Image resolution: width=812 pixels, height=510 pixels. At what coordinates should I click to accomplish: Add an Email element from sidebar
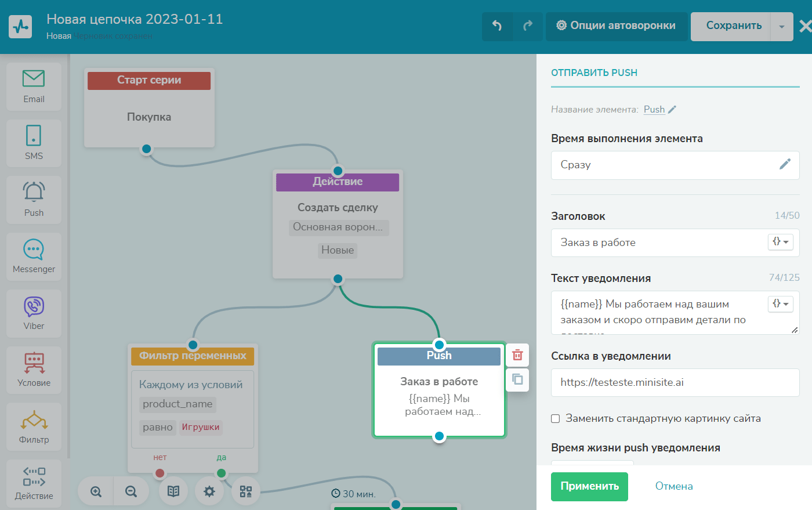34,86
